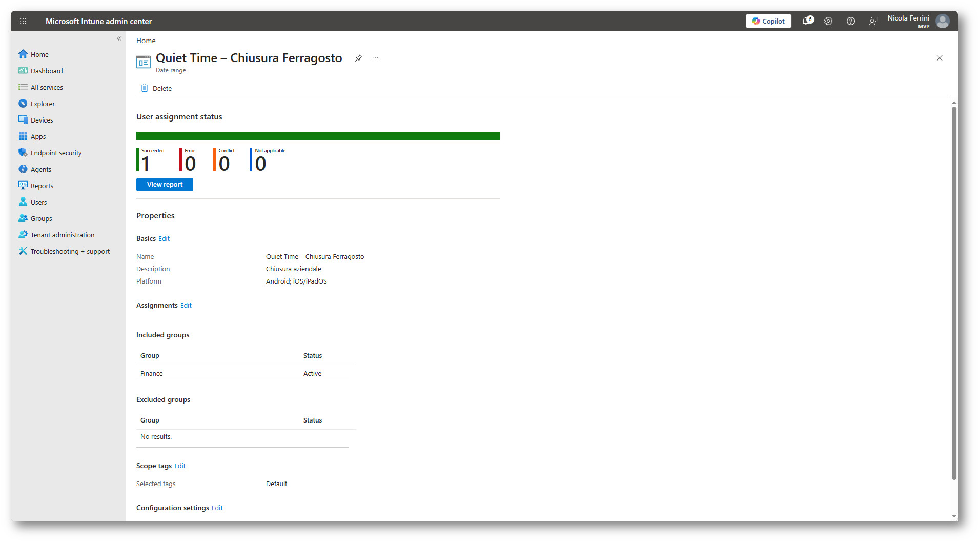Click the Home icon in sidebar
The height and width of the screenshot is (543, 980).
tap(23, 54)
